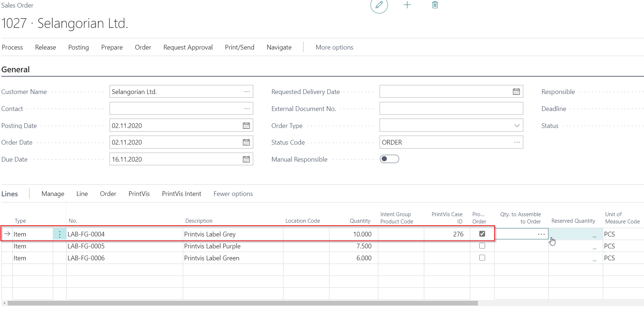This screenshot has width=644, height=312.
Task: Click the External Document No. field
Action: 451,108
